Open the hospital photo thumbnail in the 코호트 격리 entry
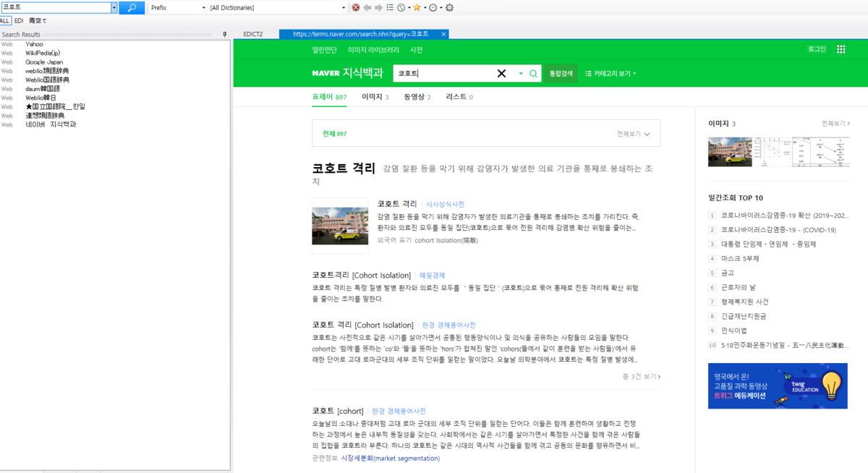The width and height of the screenshot is (868, 473). [340, 226]
